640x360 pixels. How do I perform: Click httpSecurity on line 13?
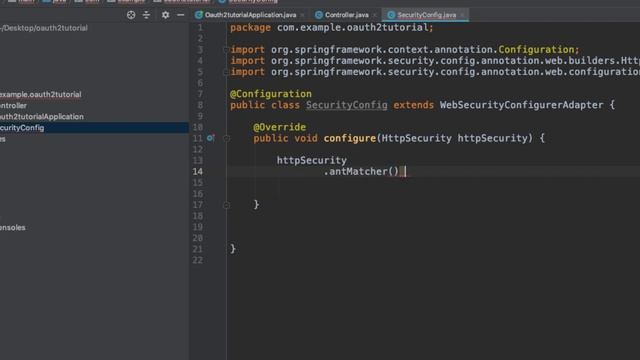[311, 160]
